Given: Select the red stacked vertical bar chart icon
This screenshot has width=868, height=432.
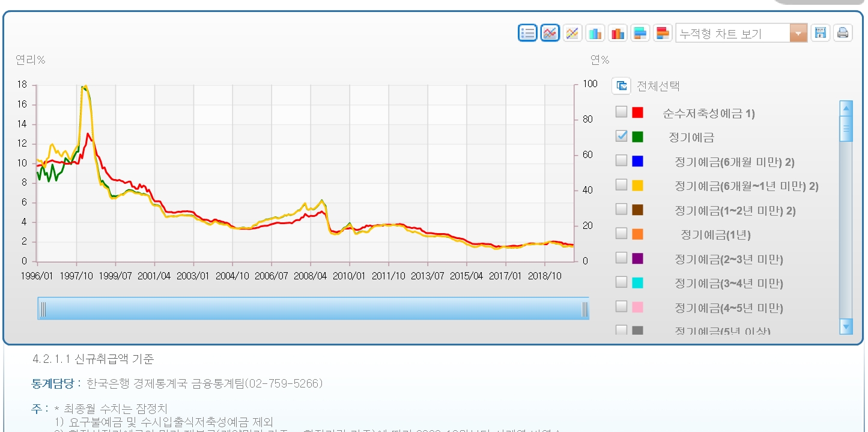Looking at the screenshot, I should [617, 33].
